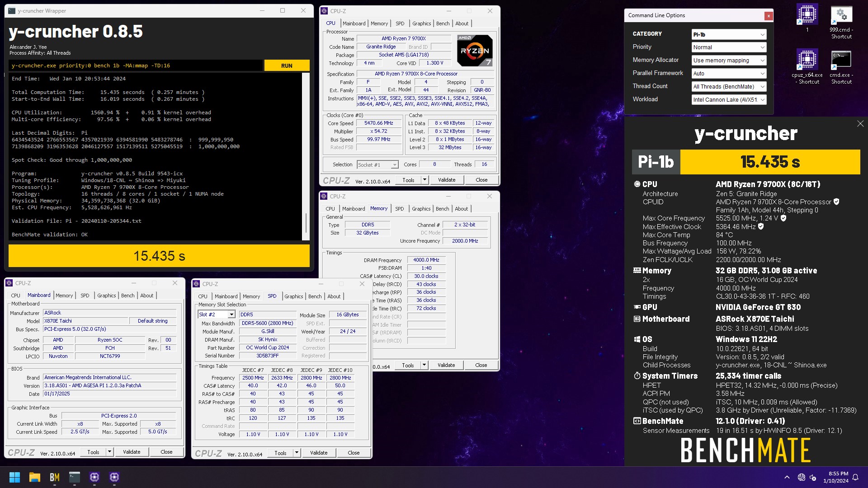The image size is (868, 488).
Task: Show hidden system tray icons
Action: [x=787, y=477]
